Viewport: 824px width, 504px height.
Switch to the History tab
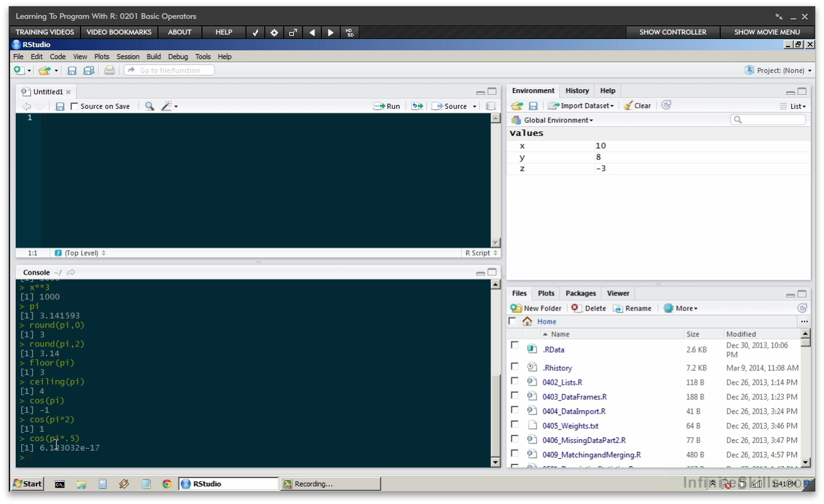(577, 90)
